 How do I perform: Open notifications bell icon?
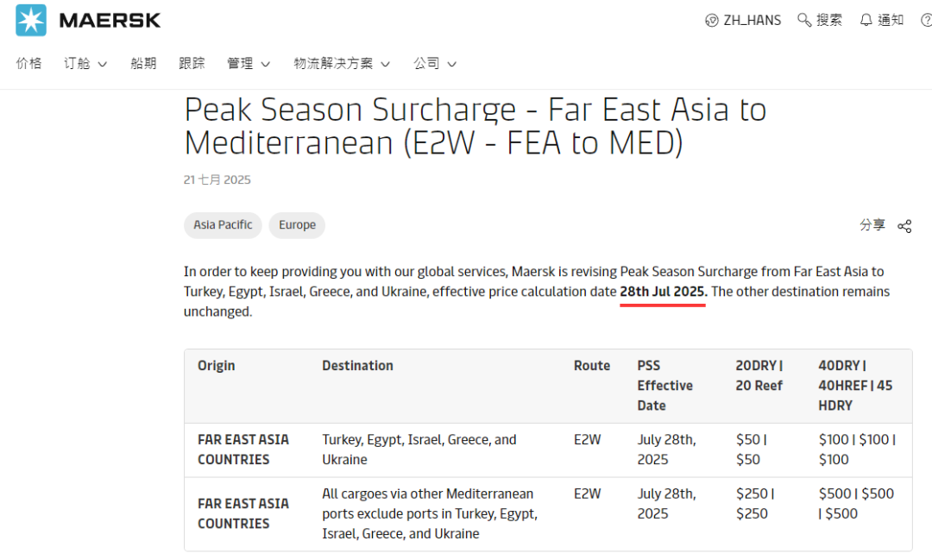click(866, 20)
